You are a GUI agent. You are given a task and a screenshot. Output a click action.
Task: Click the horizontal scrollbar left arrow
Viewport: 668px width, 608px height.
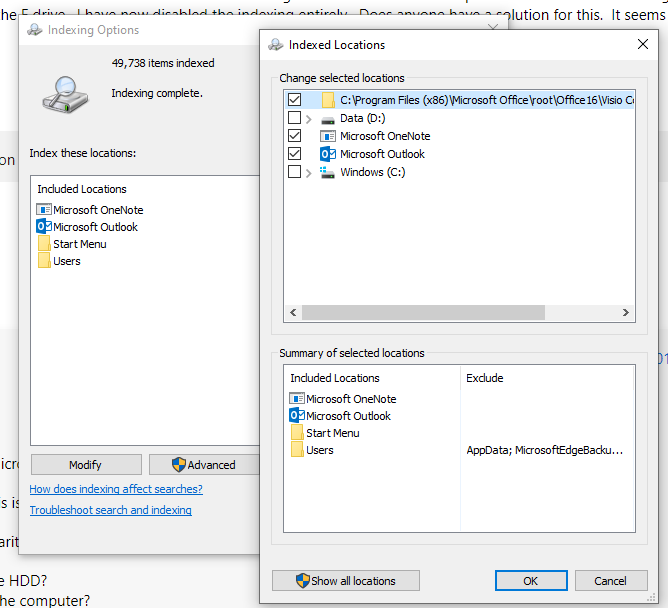pyautogui.click(x=293, y=312)
